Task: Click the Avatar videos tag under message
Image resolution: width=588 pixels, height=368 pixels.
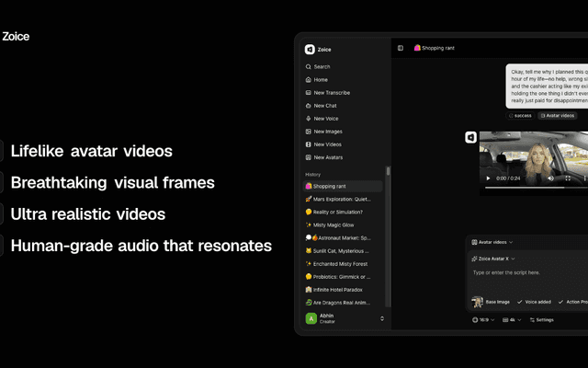Action: (x=558, y=116)
